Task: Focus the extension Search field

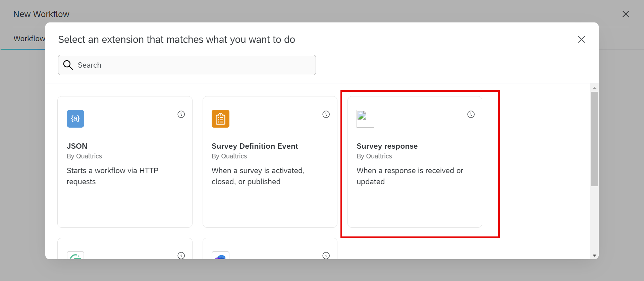Action: point(195,65)
